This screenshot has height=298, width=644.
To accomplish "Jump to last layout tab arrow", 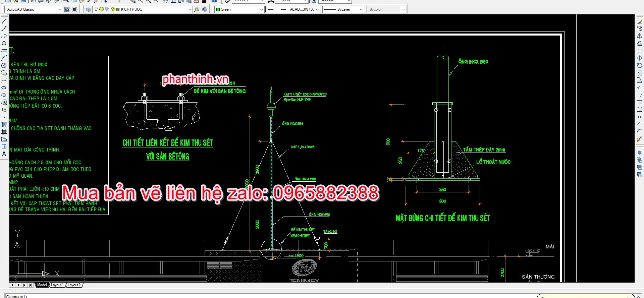I will 31,285.
